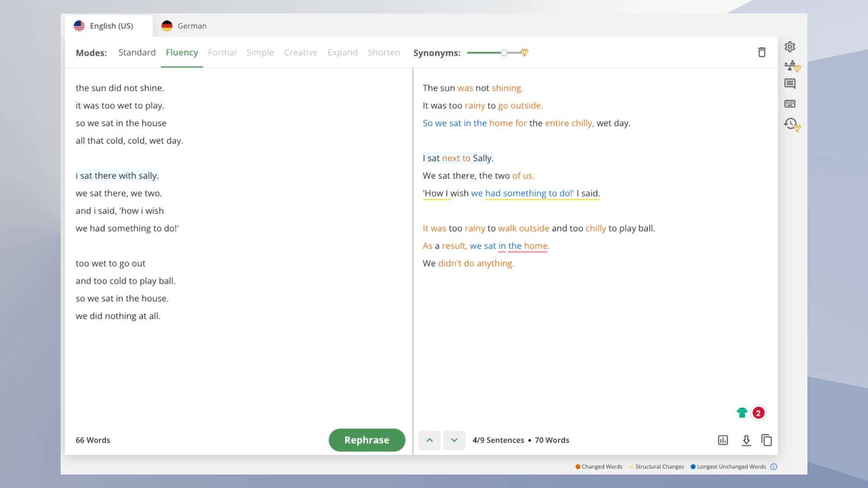The width and height of the screenshot is (868, 488).
Task: Click the '4/9 Sentences' counter
Action: [x=498, y=440]
